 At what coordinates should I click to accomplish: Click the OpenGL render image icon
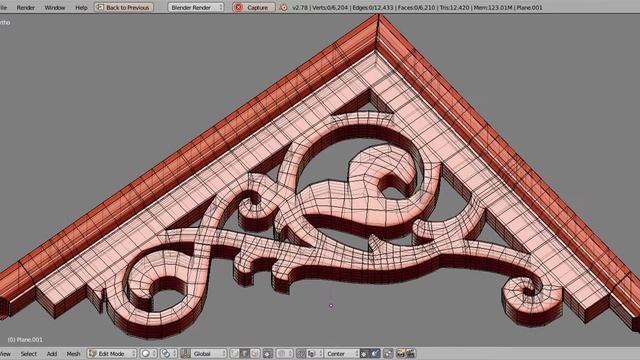click(x=400, y=353)
